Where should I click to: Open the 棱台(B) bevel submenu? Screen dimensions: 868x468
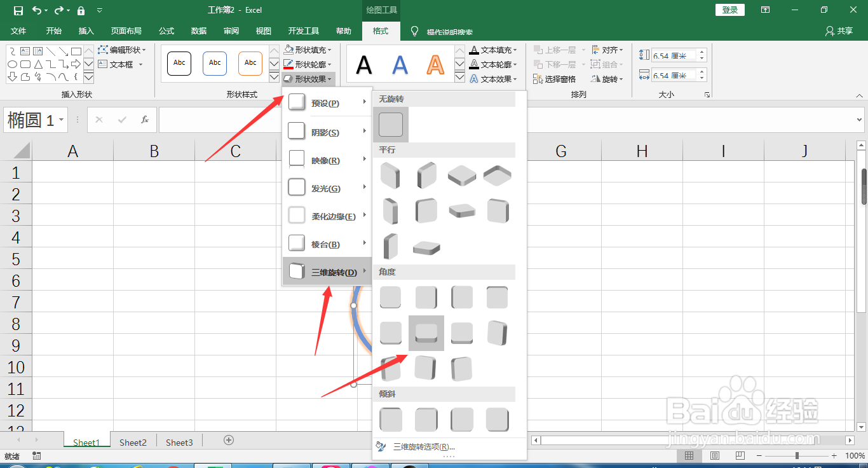click(x=327, y=244)
